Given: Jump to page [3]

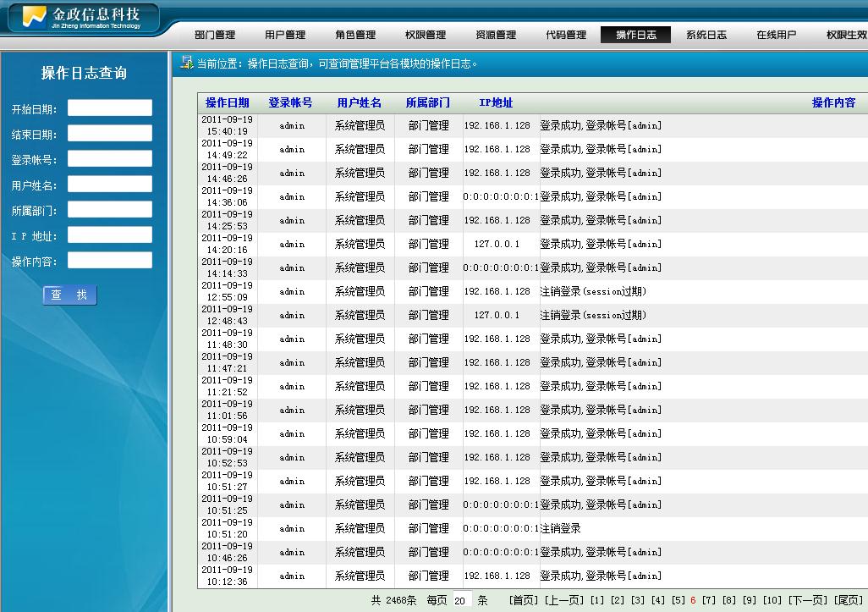Looking at the screenshot, I should click(638, 600).
